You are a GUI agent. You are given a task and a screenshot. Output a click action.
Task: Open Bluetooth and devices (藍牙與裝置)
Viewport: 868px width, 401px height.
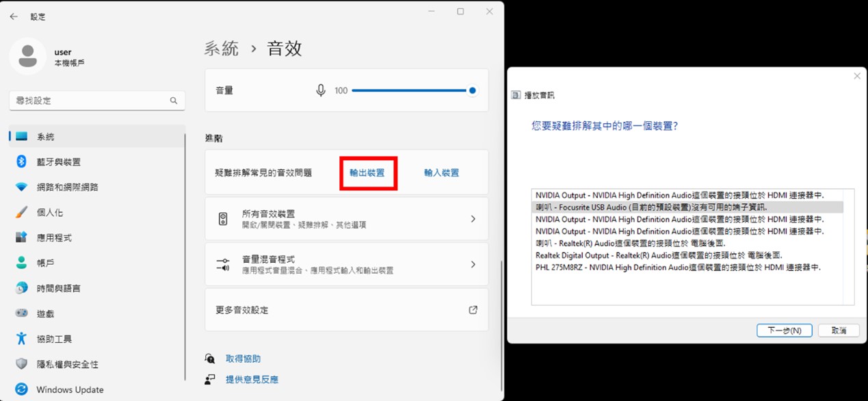point(59,162)
